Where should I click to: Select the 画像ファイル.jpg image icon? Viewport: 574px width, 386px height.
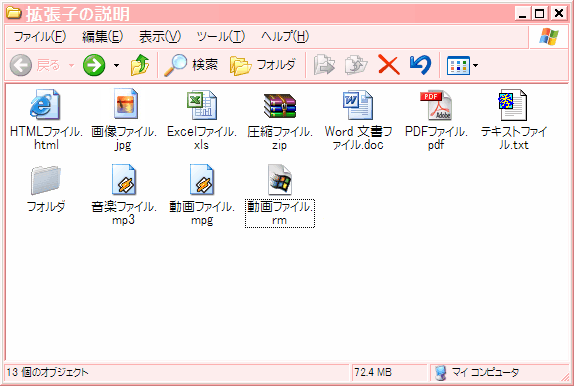click(126, 104)
